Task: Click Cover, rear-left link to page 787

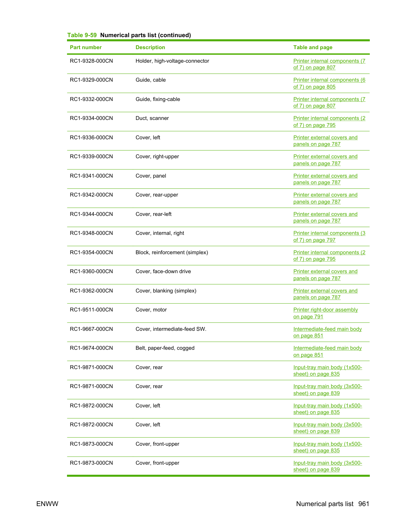Action: [325, 217]
